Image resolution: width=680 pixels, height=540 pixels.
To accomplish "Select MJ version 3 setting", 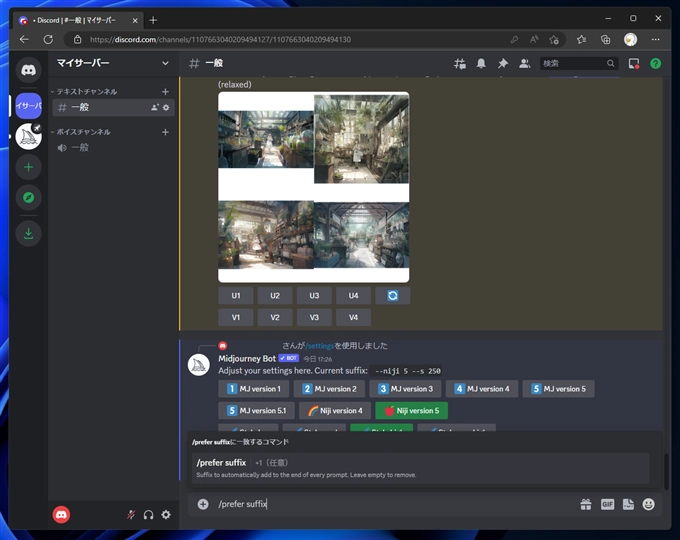I will coord(405,389).
